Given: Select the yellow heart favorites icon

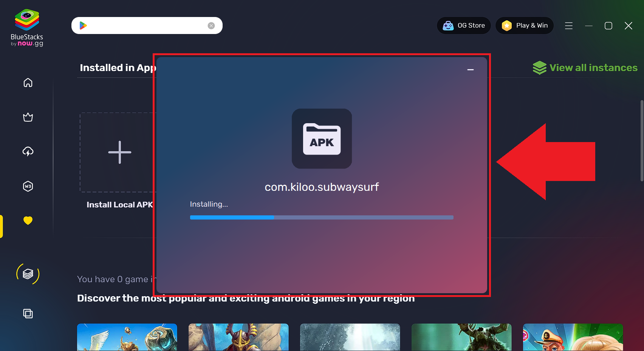Looking at the screenshot, I should (x=28, y=221).
